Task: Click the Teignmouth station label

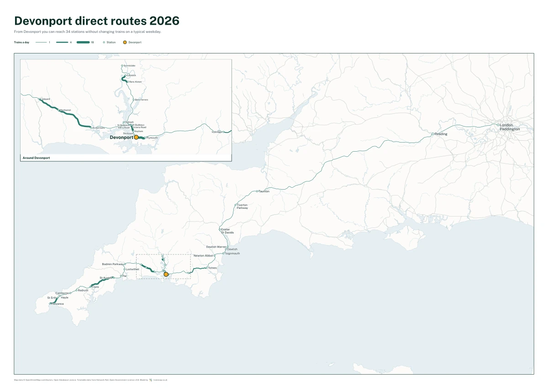Action: (x=232, y=253)
